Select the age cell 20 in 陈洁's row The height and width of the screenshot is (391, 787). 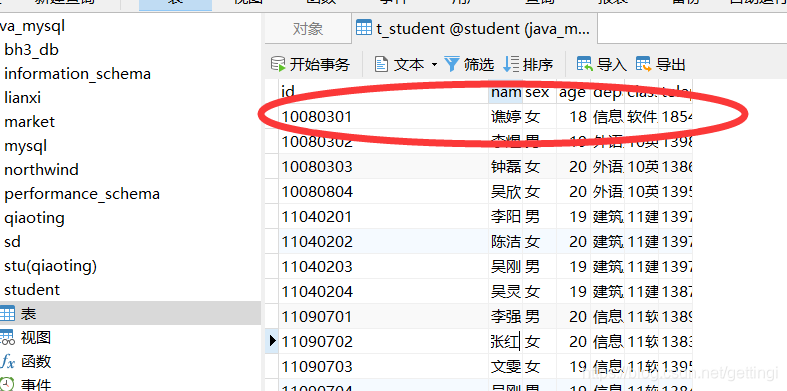click(573, 241)
